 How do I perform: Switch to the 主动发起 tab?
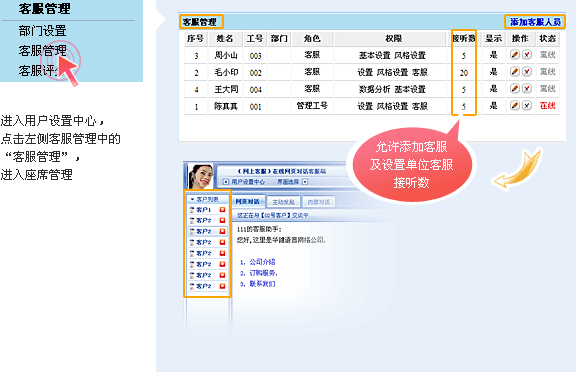[x=284, y=202]
